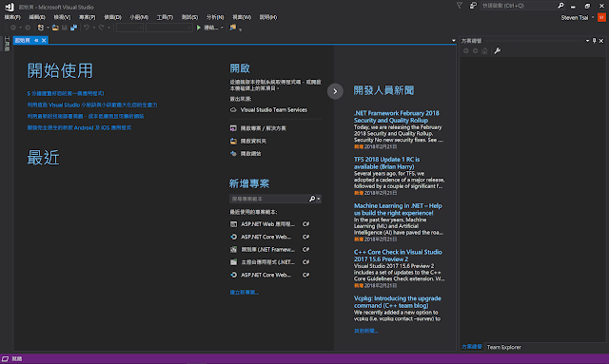Viewport: 609px width, 364px height.
Task: Open the solution platform combo box
Action: click(x=169, y=28)
